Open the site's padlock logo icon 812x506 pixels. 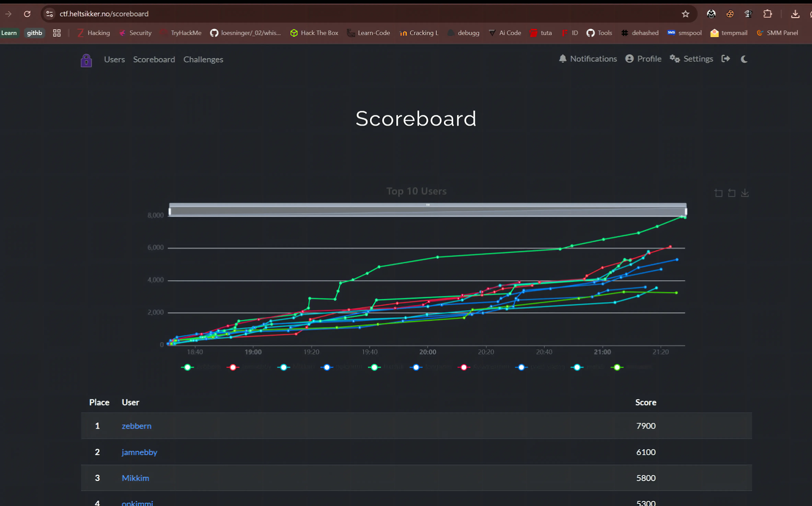point(86,60)
